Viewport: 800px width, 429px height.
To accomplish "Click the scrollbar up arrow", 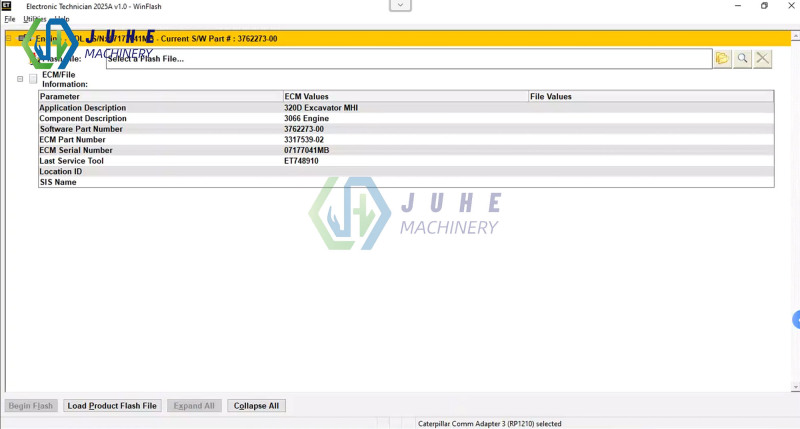I will click(795, 36).
